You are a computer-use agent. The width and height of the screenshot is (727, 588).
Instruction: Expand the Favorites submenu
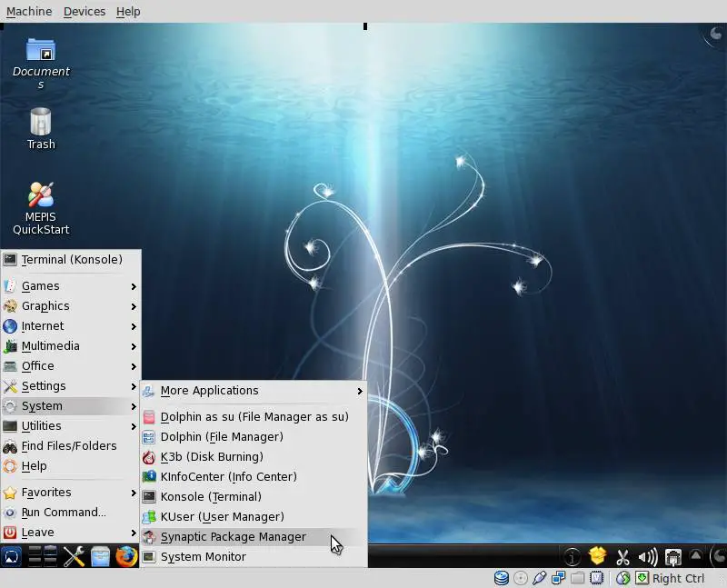pyautogui.click(x=71, y=492)
